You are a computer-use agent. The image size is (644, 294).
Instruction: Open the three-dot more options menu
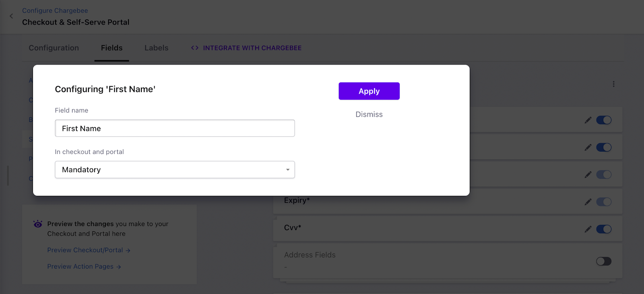[x=613, y=84]
